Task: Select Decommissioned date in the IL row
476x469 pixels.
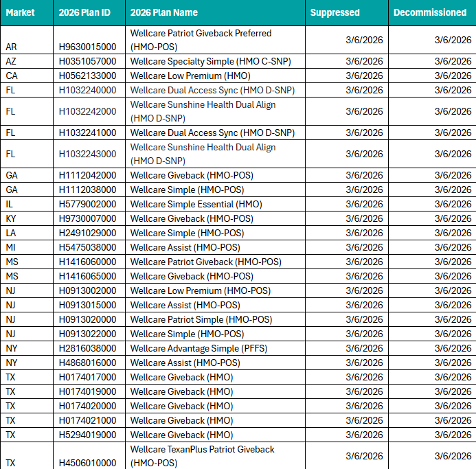Action: coord(453,204)
